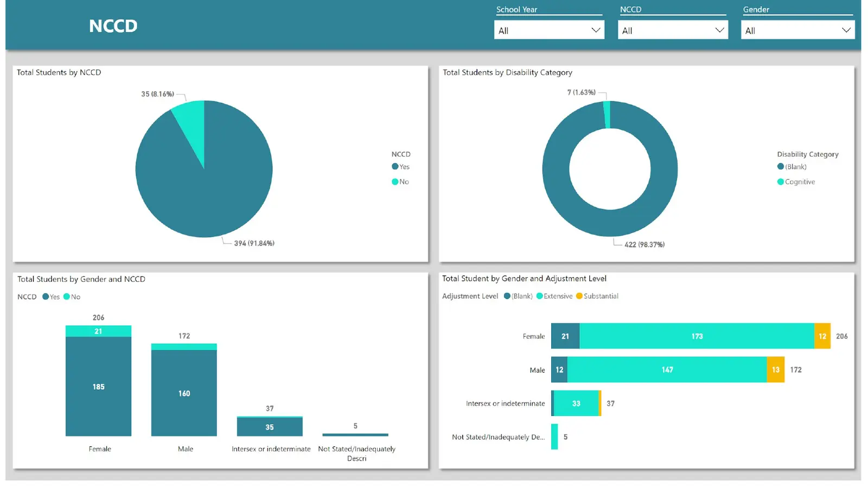Open the School Year slicer dropdown
Image resolution: width=868 pixels, height=488 pixels.
549,30
